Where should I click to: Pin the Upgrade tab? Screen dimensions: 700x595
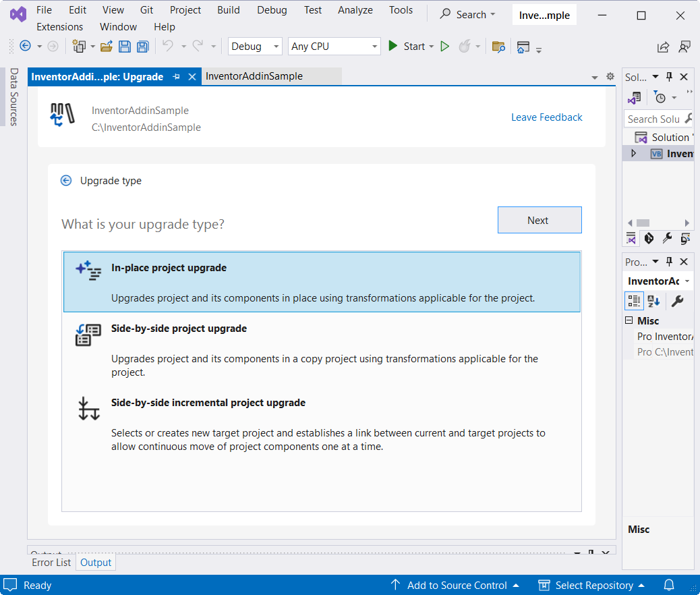(x=176, y=76)
